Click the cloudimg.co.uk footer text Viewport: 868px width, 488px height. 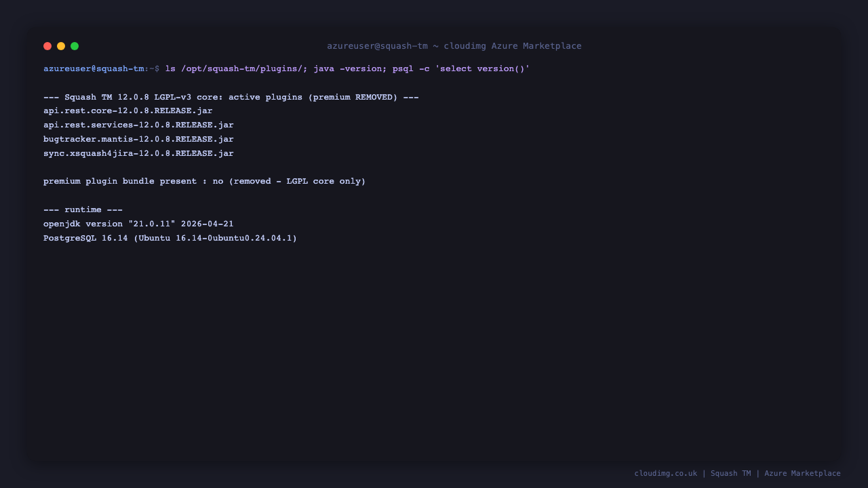coord(665,474)
